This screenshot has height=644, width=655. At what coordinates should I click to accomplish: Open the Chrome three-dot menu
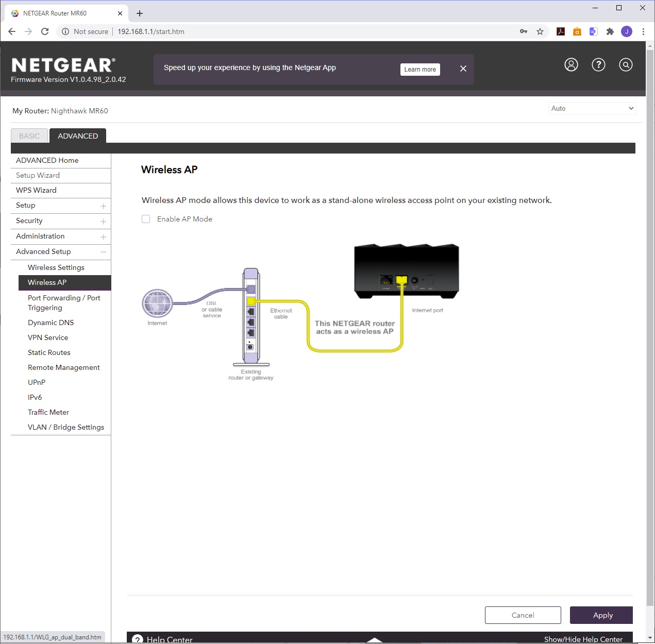pyautogui.click(x=643, y=31)
